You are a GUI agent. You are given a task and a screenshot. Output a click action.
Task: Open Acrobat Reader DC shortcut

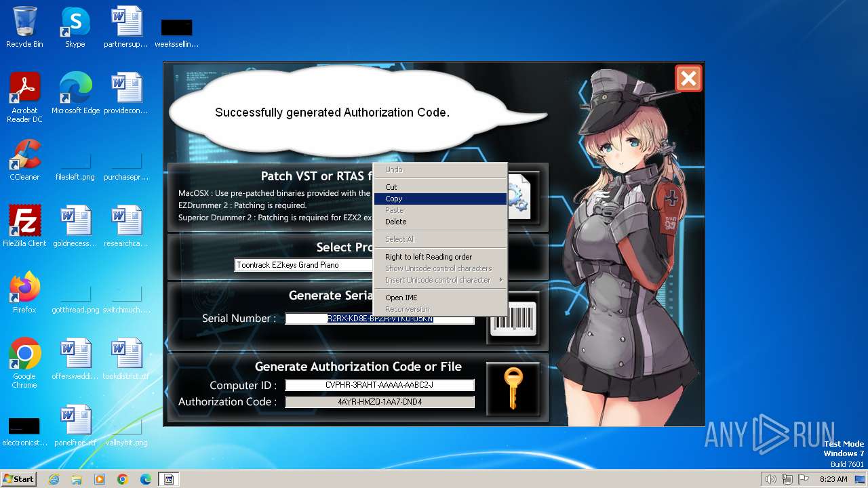click(24, 98)
